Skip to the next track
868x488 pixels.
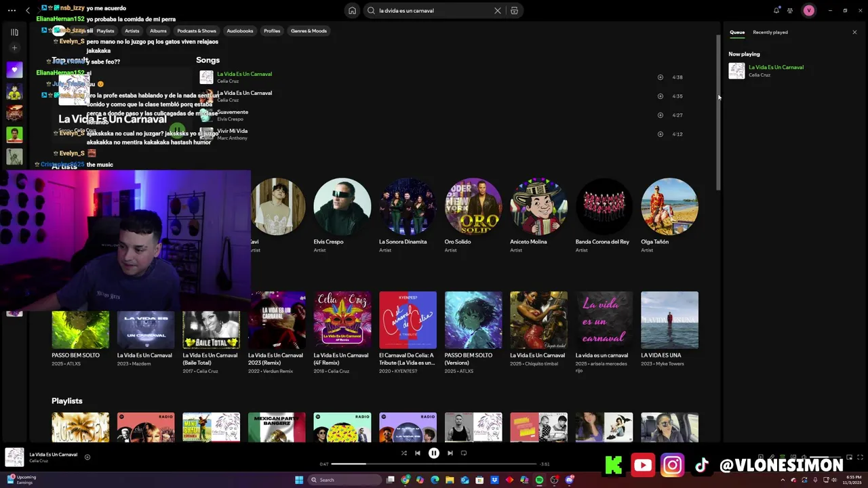tap(450, 453)
